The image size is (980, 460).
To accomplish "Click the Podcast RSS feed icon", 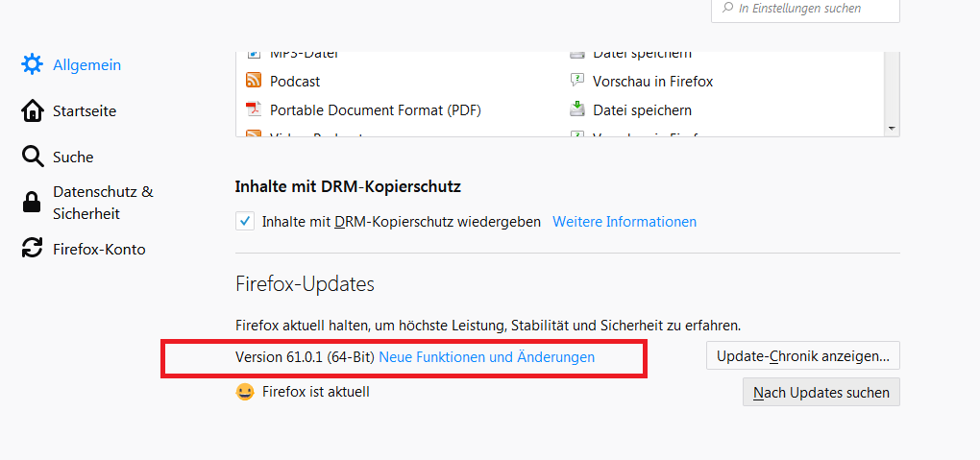I will [x=254, y=81].
